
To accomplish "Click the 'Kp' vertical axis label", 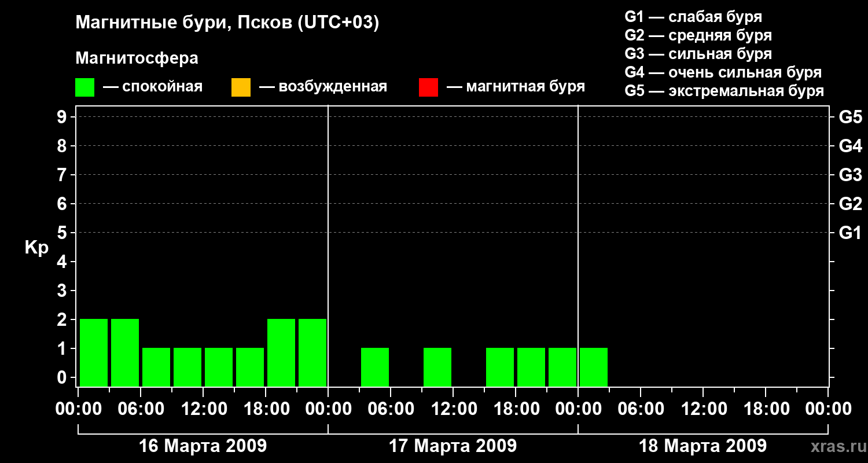I will (x=36, y=248).
